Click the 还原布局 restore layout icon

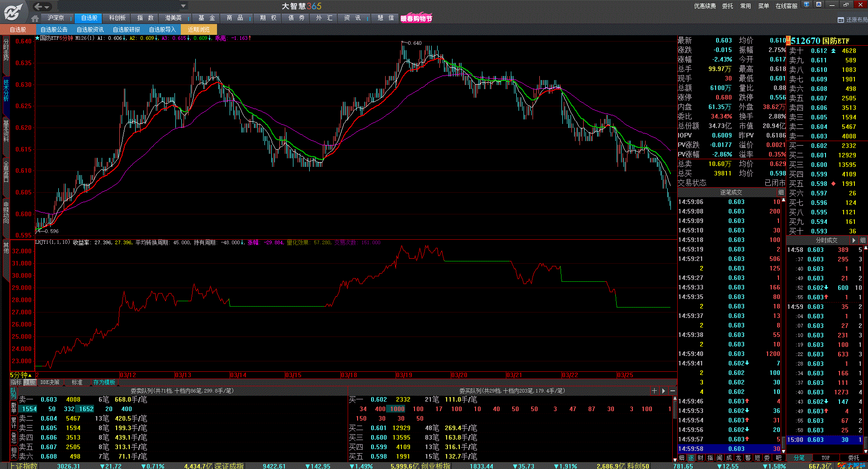(x=841, y=20)
